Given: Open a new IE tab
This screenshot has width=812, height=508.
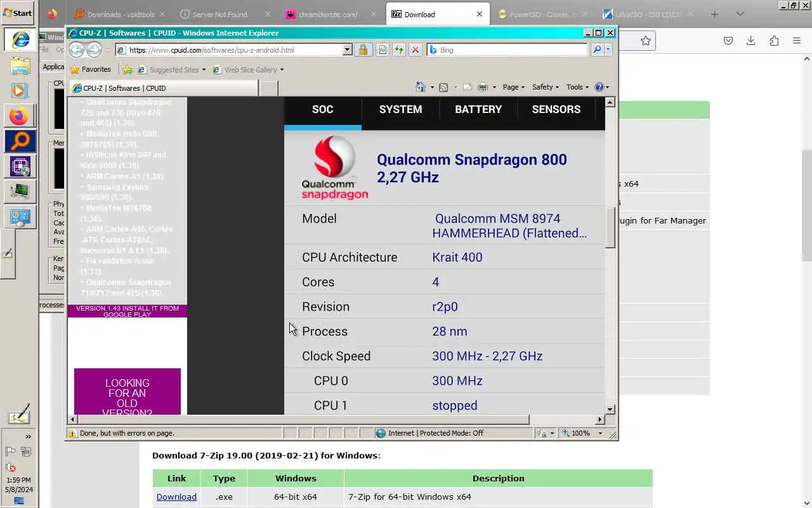Looking at the screenshot, I should point(268,88).
